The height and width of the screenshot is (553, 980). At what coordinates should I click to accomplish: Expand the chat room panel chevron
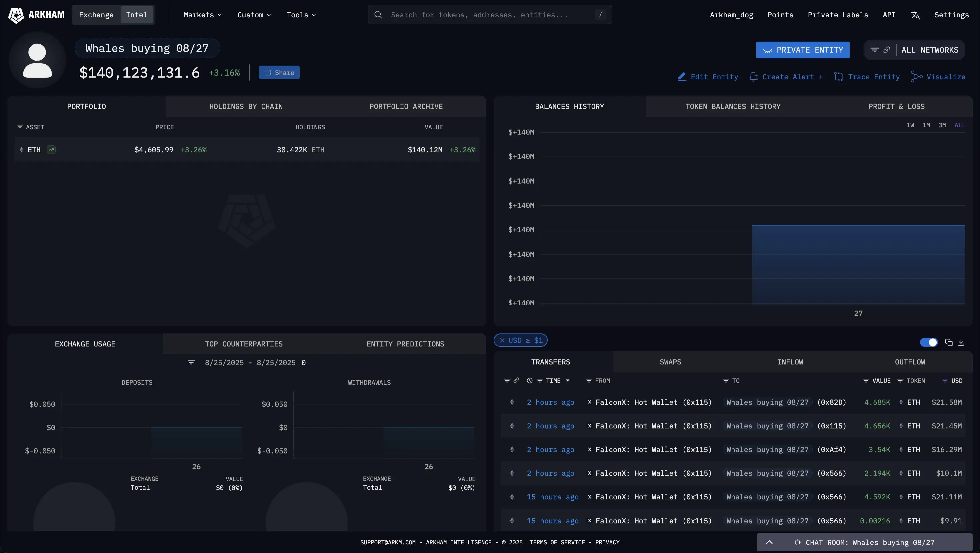click(x=769, y=542)
